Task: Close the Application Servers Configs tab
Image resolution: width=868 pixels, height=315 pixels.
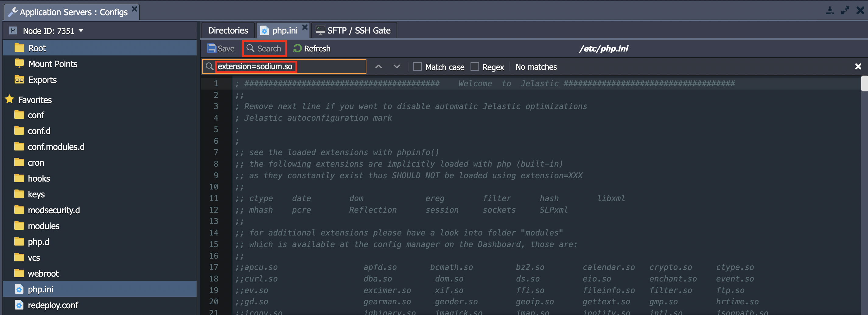Action: pyautogui.click(x=135, y=9)
